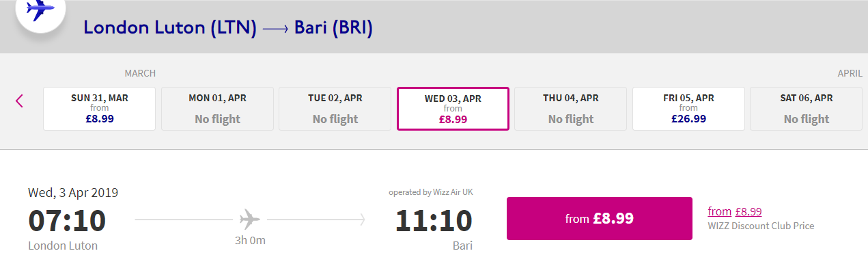Image resolution: width=868 pixels, height=264 pixels.
Task: Select the highlighted Wed 03, Apr tab
Action: click(453, 108)
